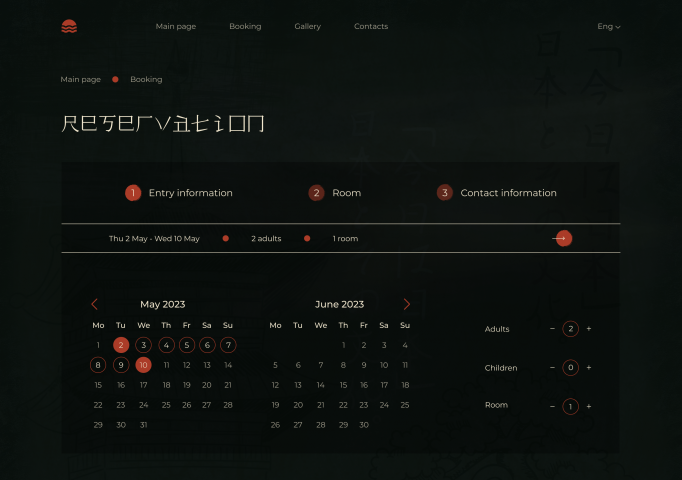
Task: Select May 5 in calendar
Action: 187,345
